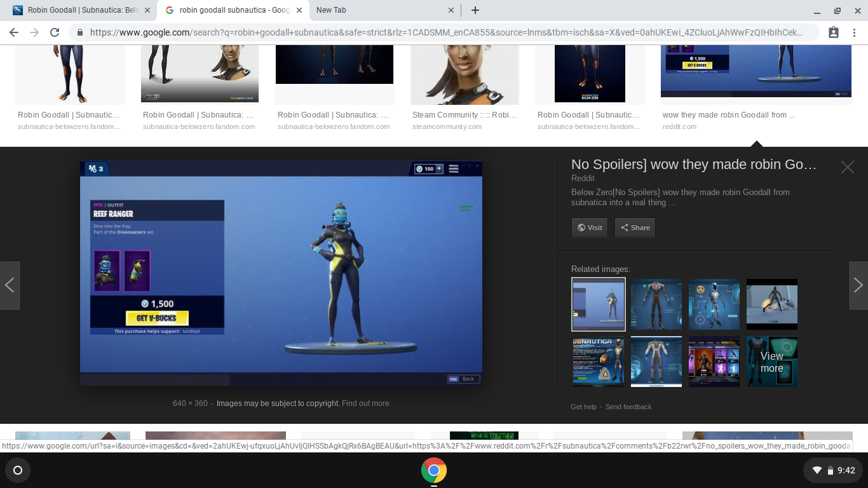Select the related image of brown dive suit
Image resolution: width=868 pixels, height=488 pixels.
click(x=656, y=304)
